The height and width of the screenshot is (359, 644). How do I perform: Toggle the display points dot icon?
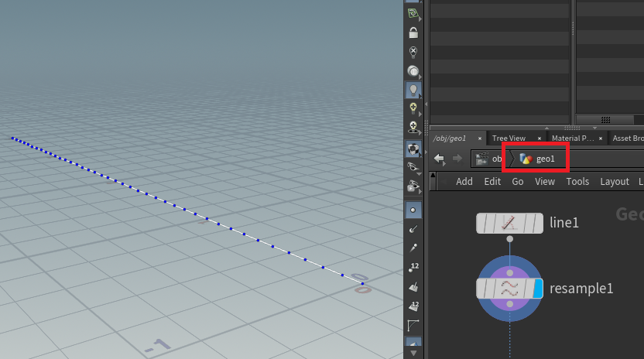tap(413, 210)
